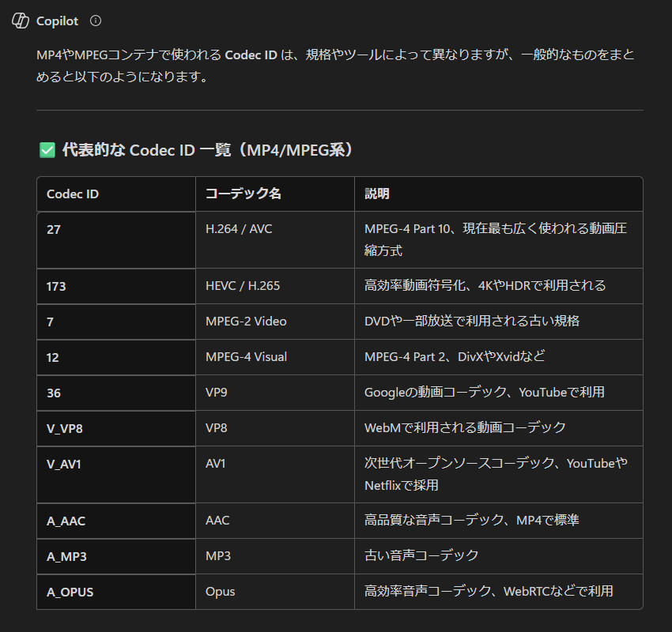Click the 'コーデック名' column header
The width and height of the screenshot is (672, 632).
pyautogui.click(x=275, y=194)
